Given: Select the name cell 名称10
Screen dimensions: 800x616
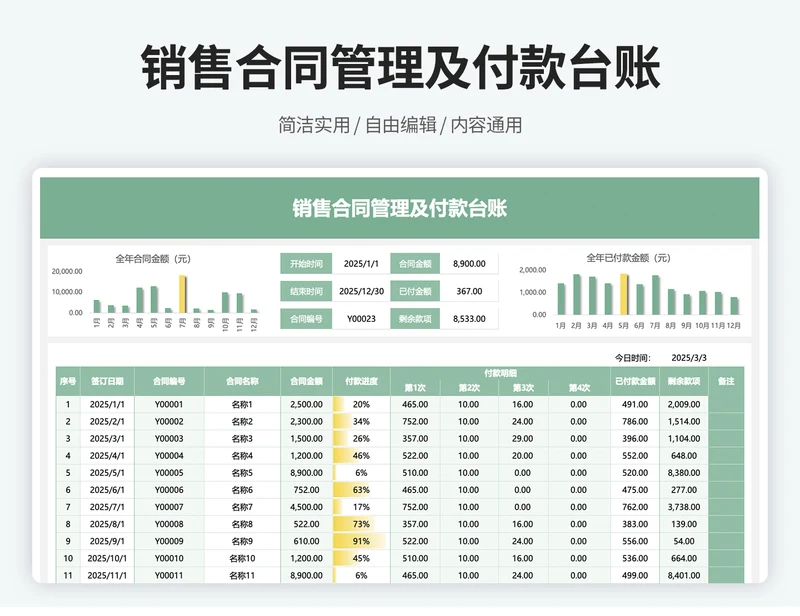Looking at the screenshot, I should coord(242,558).
